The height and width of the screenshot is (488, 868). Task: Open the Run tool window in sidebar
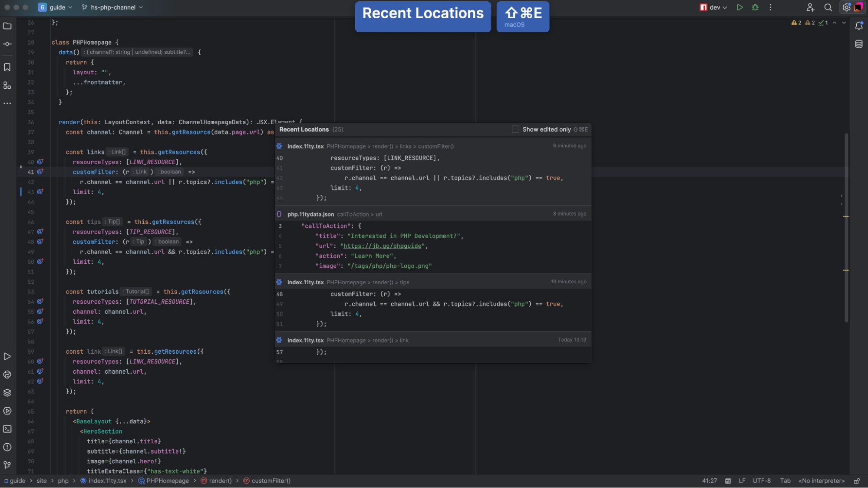tap(7, 356)
